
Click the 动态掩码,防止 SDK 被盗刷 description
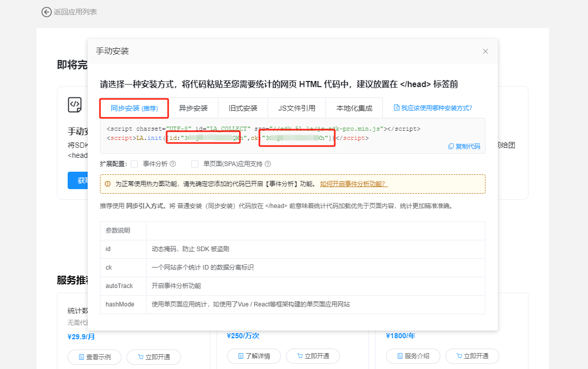pyautogui.click(x=191, y=249)
